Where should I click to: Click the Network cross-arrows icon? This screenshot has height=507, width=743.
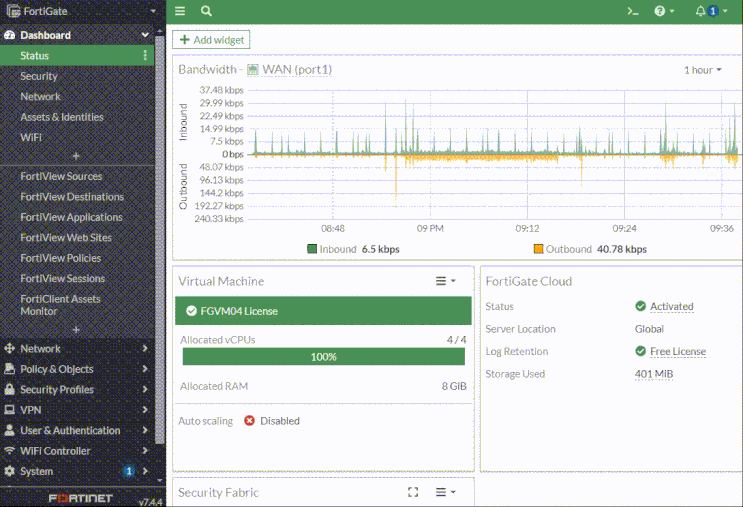point(9,348)
